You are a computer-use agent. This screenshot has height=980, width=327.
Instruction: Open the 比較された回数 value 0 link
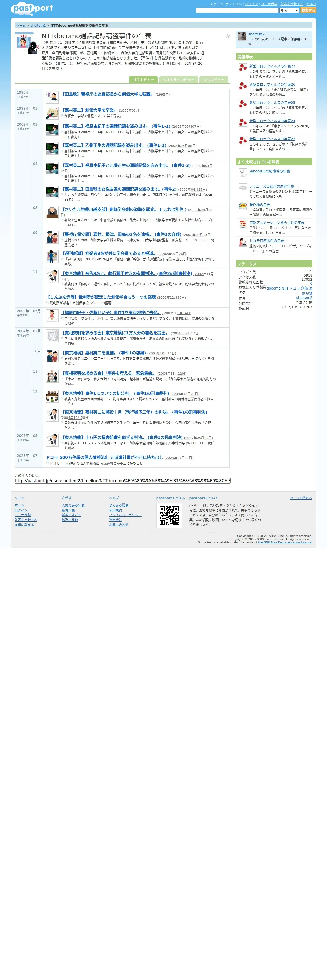pyautogui.click(x=311, y=283)
